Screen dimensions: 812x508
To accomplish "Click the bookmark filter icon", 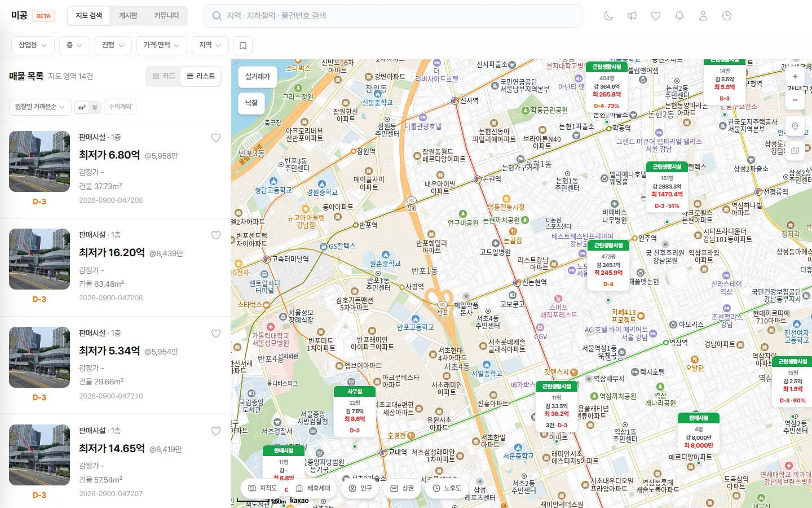I will (x=243, y=45).
